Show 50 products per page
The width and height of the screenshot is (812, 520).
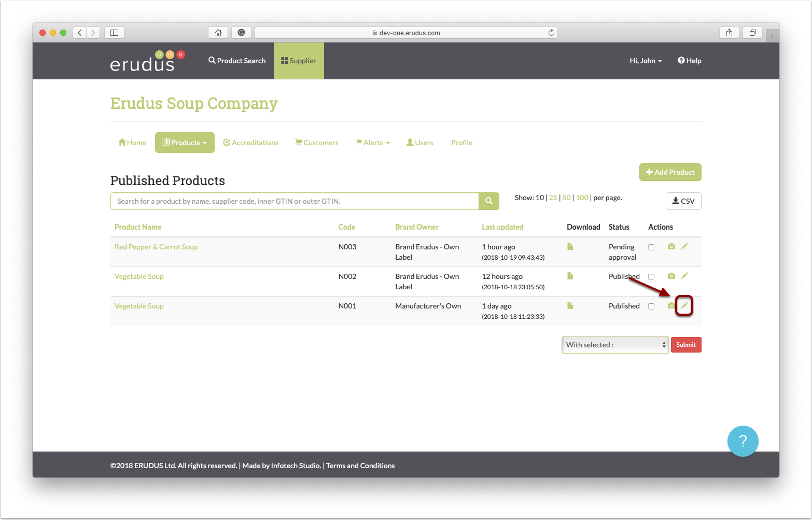566,198
